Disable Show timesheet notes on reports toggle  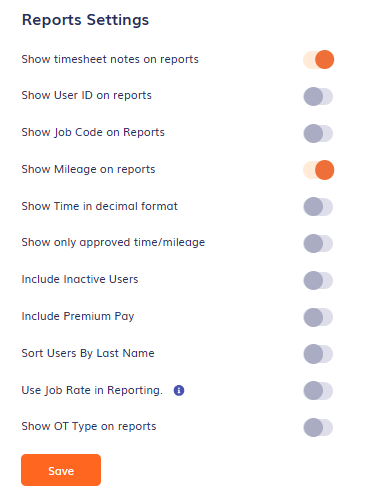tap(318, 60)
